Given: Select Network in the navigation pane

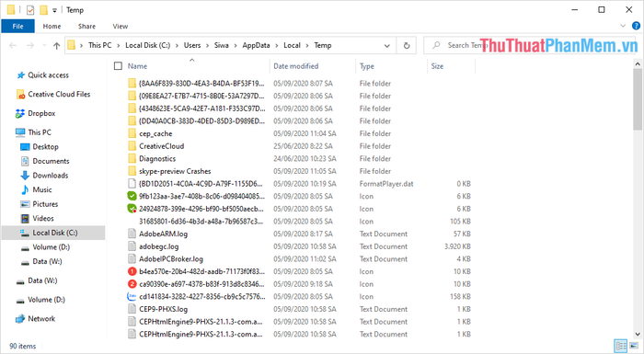Looking at the screenshot, I should click(41, 319).
